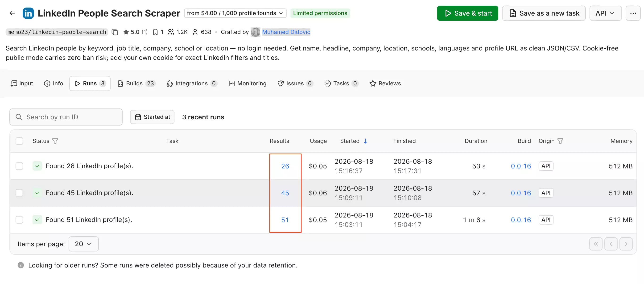This screenshot has height=284, width=644.
Task: Switch to the Input tab
Action: point(22,84)
